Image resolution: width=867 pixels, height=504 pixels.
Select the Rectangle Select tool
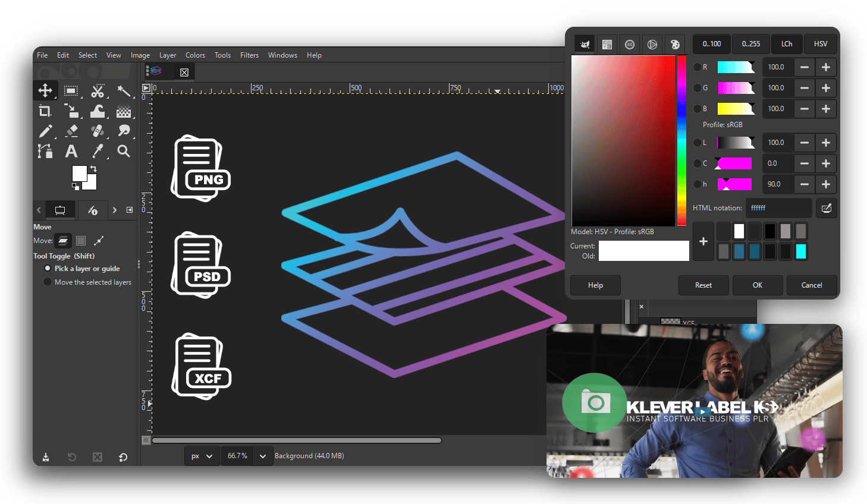click(x=72, y=90)
